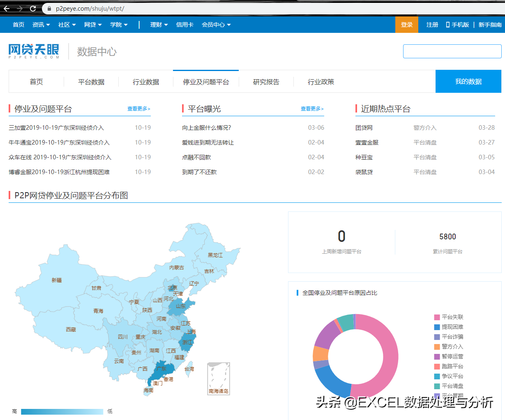Open the 信用卡 menu item
Viewport: 505px width, 420px height.
click(x=185, y=25)
